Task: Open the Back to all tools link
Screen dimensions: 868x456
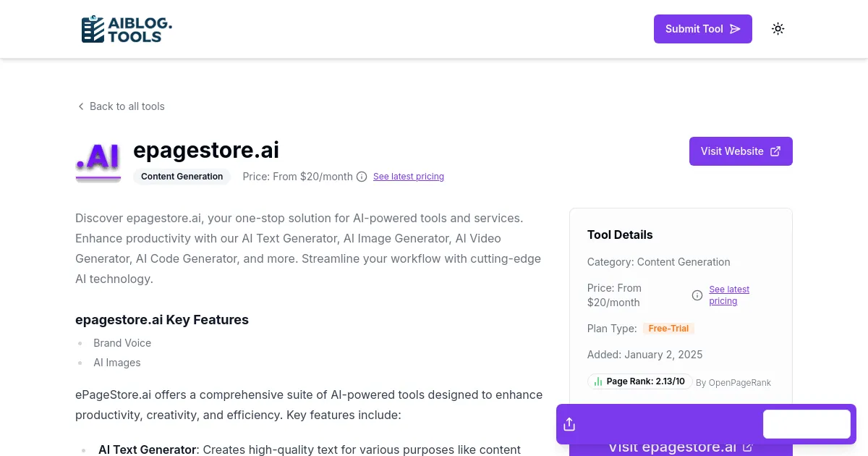Action: pos(127,106)
